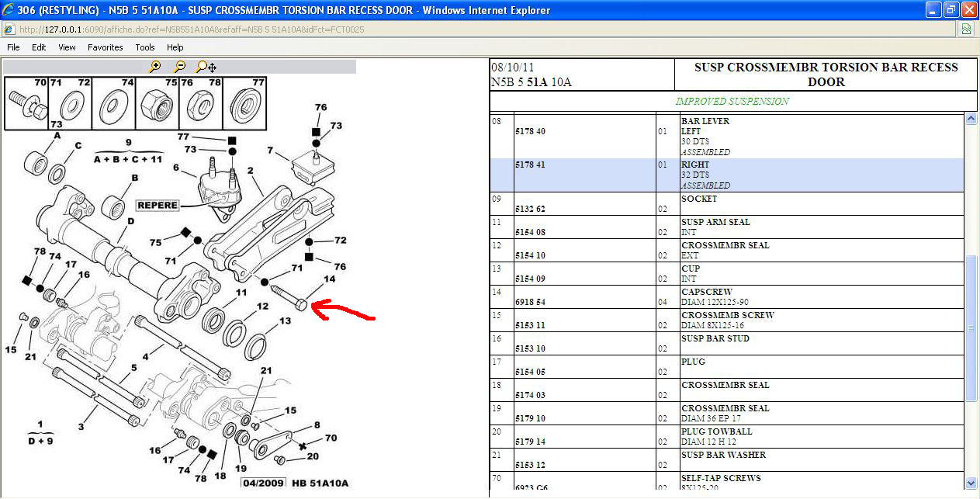
Task: Click the nut illustration labeled 75
Action: pos(159,102)
